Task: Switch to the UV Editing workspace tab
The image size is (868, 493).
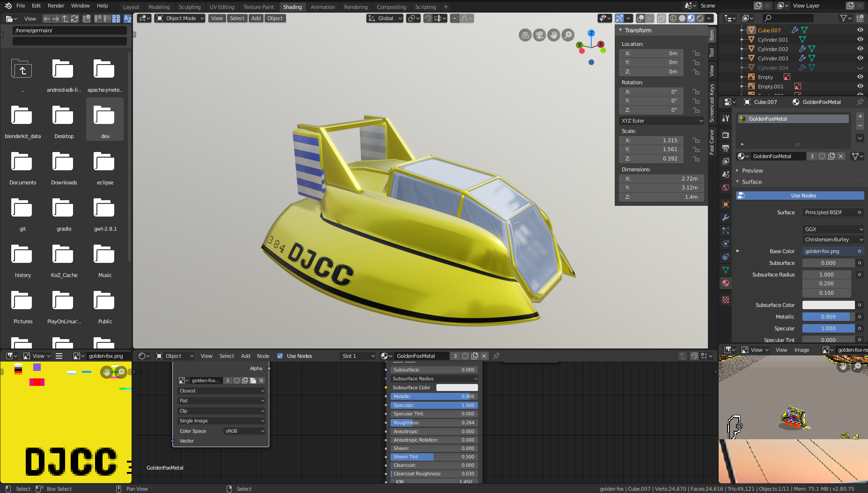Action: [221, 7]
